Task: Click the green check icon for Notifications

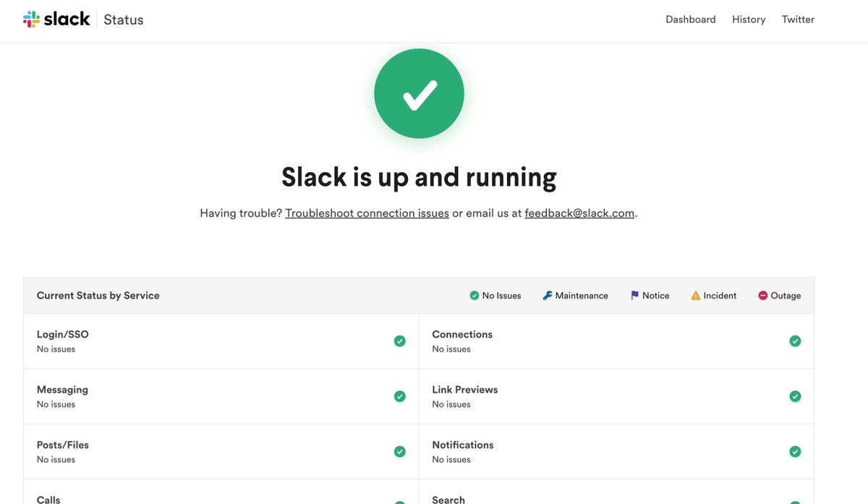Action: [795, 452]
